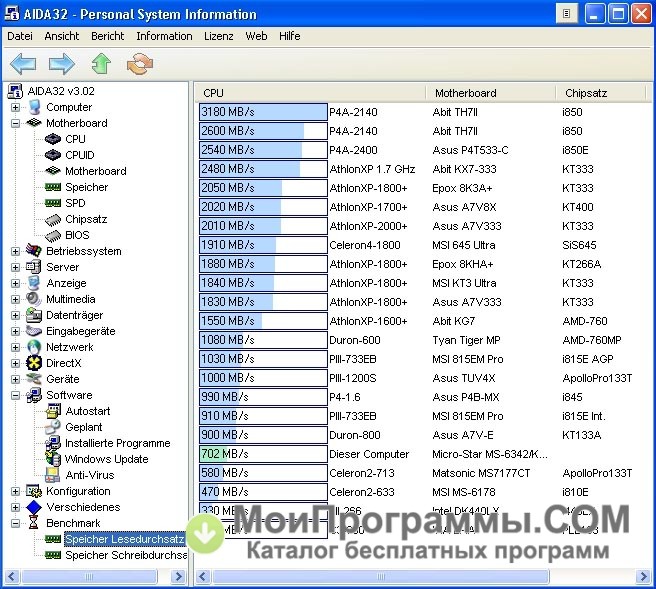This screenshot has height=589, width=656.
Task: Sort by the Motherboard column header
Action: (x=491, y=93)
